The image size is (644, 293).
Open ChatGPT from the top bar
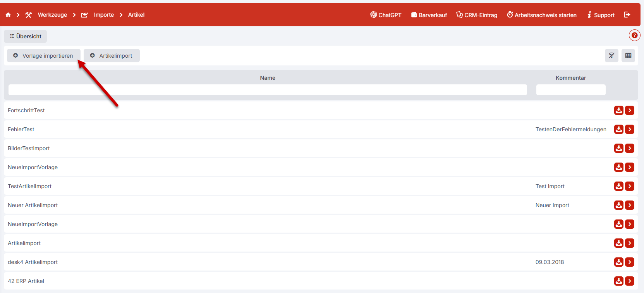pos(386,15)
